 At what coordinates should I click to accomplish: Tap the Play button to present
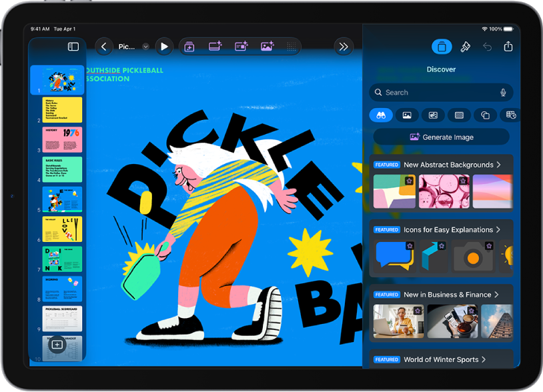(x=165, y=47)
